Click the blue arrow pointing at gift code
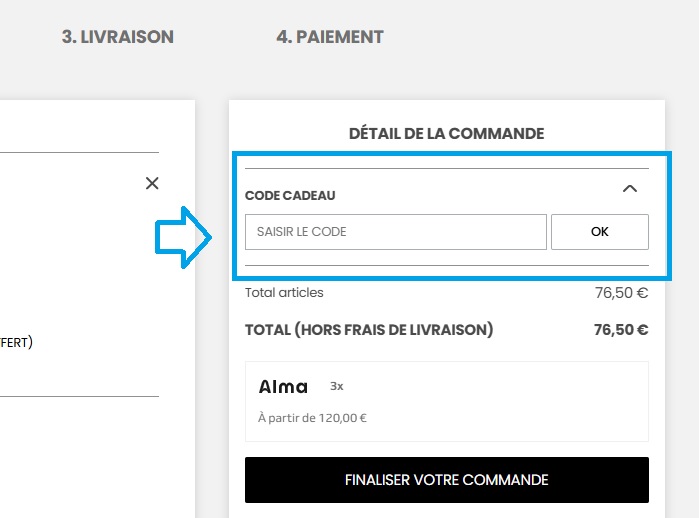This screenshot has height=518, width=699. point(181,237)
